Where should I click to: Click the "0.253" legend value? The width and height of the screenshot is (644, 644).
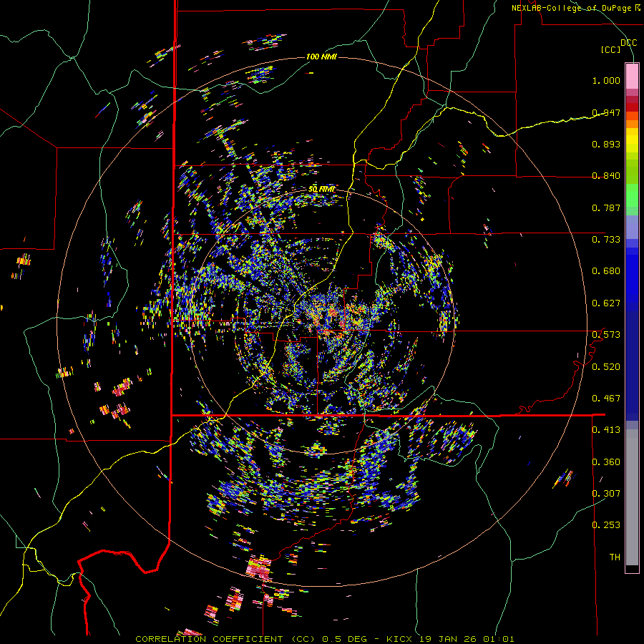[606, 525]
